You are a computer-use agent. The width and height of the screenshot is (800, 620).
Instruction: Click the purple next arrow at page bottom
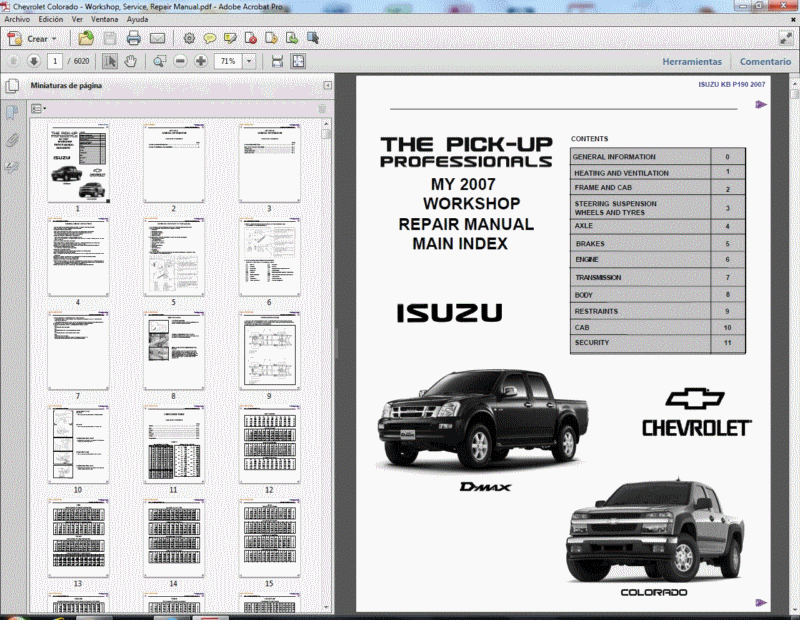pos(761,603)
